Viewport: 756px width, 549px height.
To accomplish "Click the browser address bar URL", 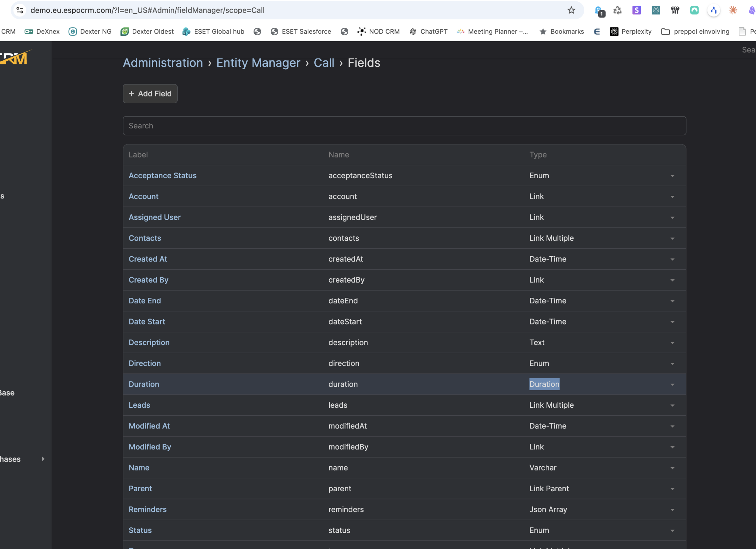I will (147, 10).
